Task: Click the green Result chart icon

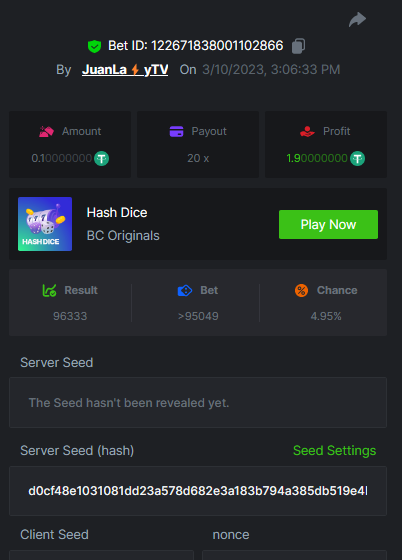Action: 49,290
